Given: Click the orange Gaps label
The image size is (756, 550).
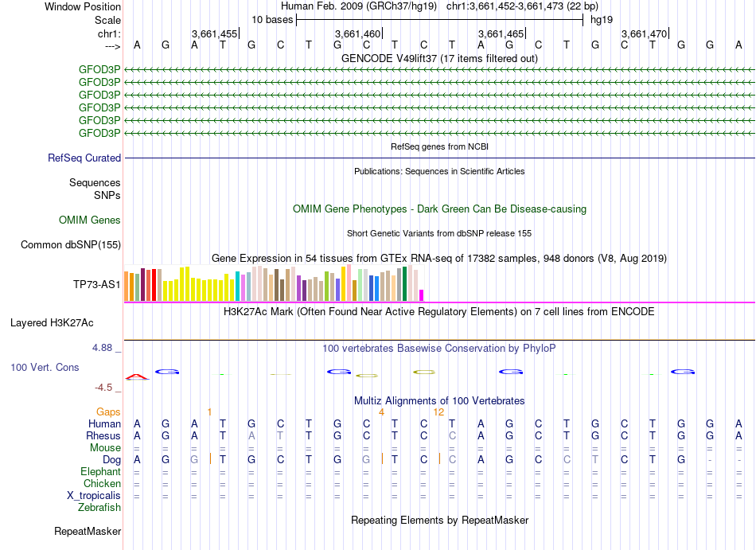Looking at the screenshot, I should (108, 412).
